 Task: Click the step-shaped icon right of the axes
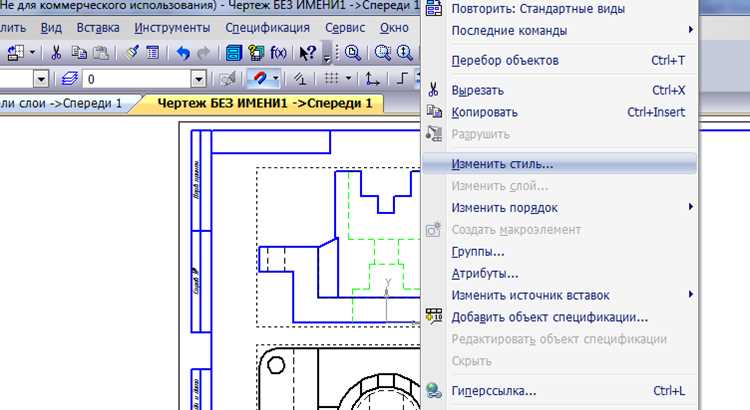(x=402, y=79)
